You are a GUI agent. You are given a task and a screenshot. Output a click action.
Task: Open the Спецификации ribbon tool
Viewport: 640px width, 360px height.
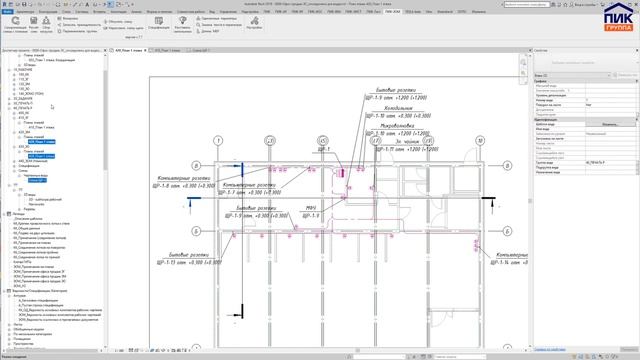[159, 23]
